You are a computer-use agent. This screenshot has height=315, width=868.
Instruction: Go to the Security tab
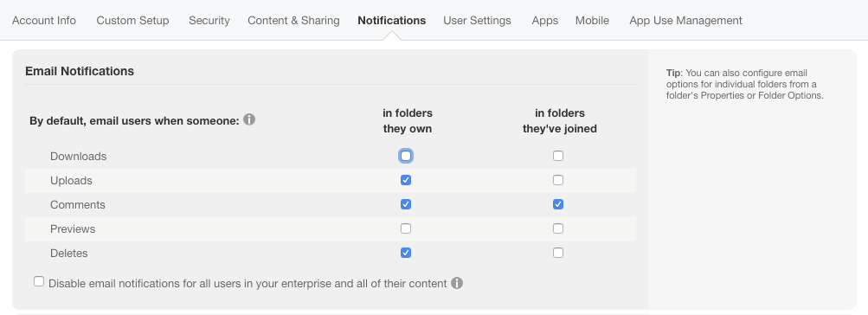(x=209, y=21)
